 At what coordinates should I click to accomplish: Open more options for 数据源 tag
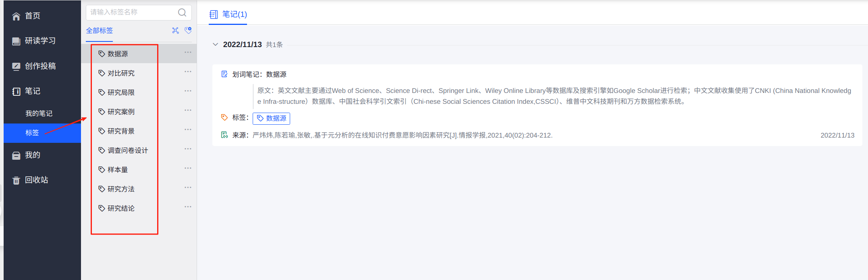[188, 53]
